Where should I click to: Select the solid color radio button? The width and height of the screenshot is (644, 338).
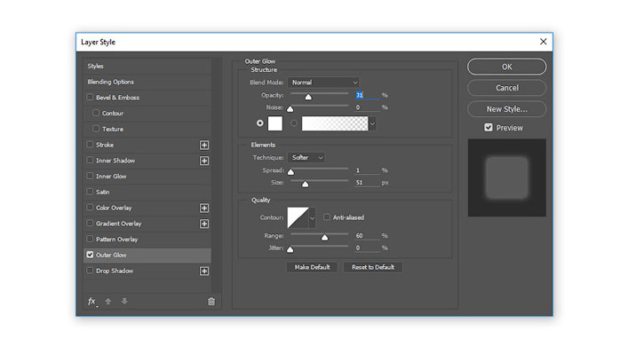coord(260,123)
